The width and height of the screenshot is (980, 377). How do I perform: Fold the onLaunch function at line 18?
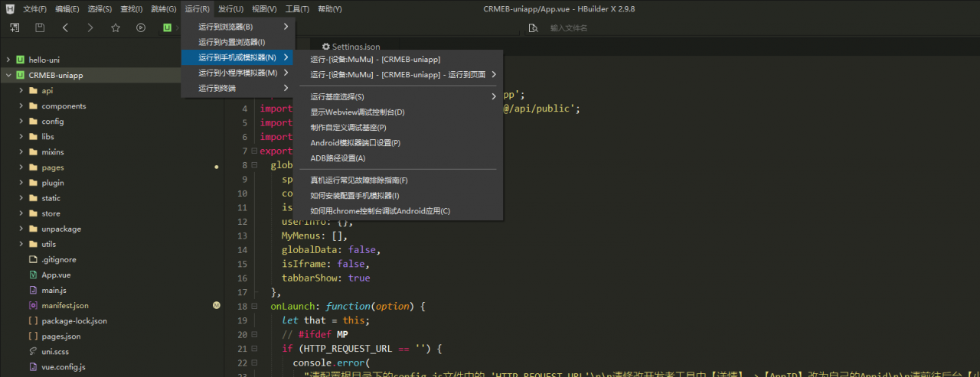(x=254, y=306)
